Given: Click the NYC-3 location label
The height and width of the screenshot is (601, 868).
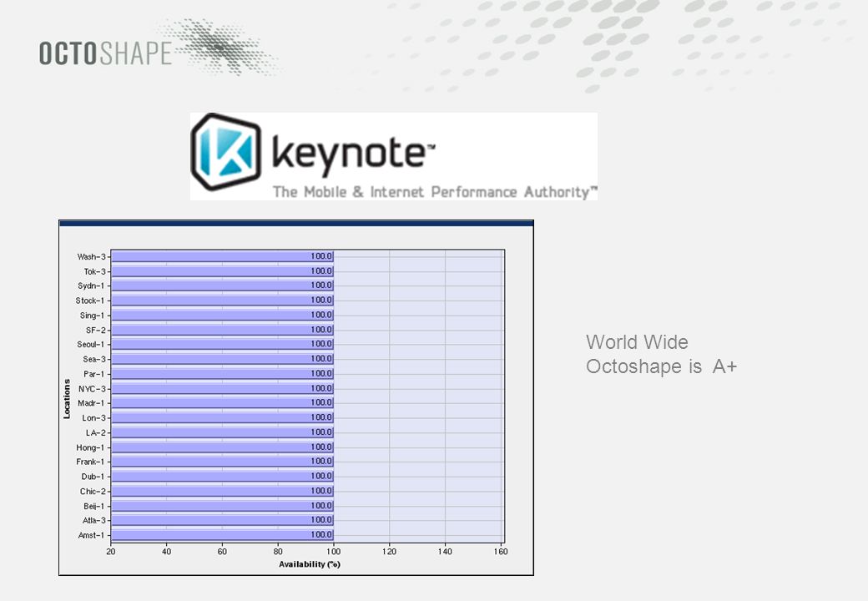Looking at the screenshot, I should tap(92, 388).
